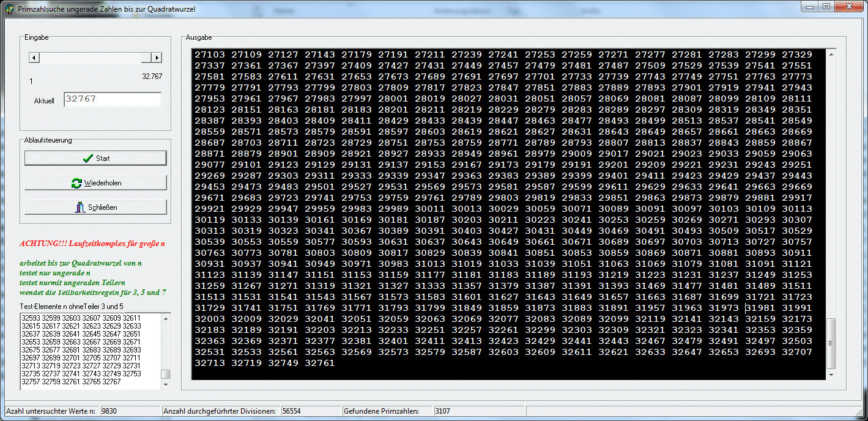
Task: Click the Ausgabe scrollbar down arrow
Action: (830, 374)
